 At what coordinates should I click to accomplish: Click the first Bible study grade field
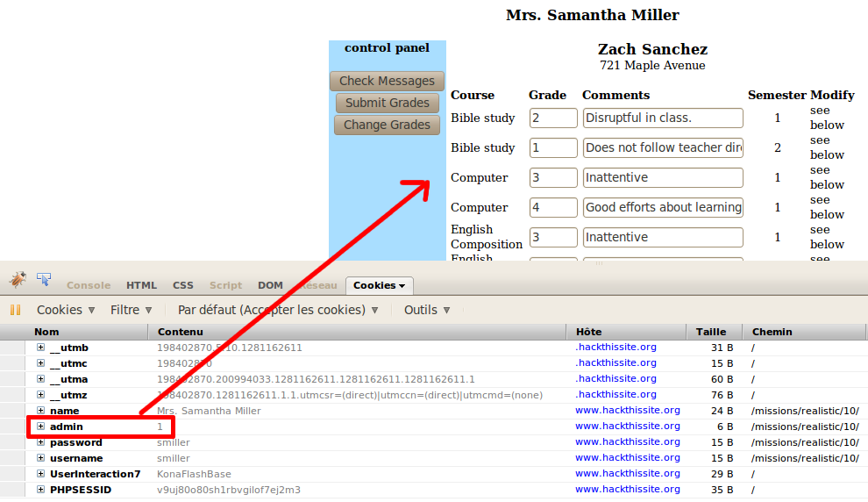coord(553,118)
